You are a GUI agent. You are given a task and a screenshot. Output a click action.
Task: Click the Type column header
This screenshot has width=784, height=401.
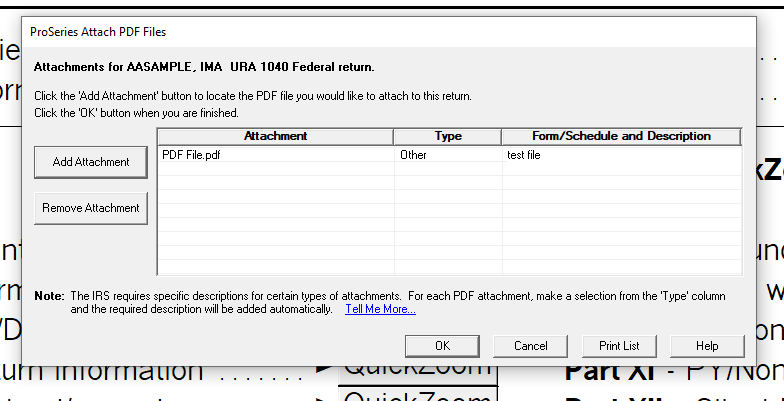click(447, 136)
